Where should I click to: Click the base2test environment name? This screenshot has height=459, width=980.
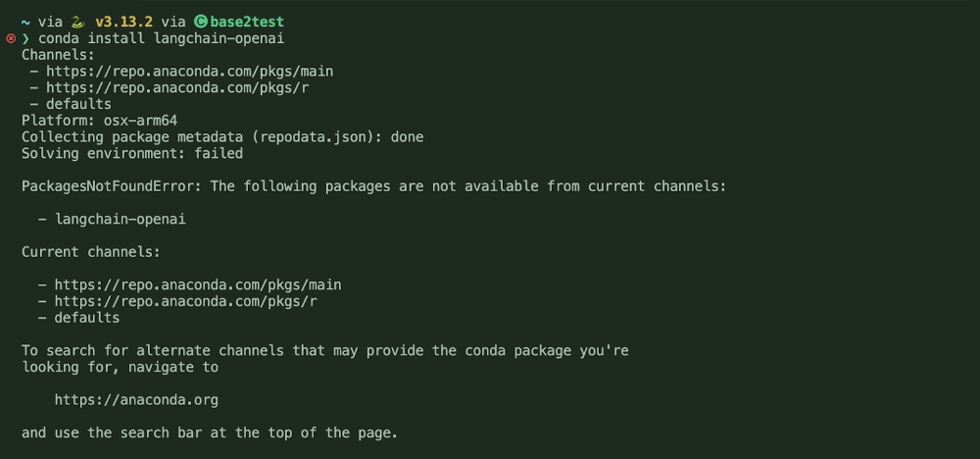(249, 22)
